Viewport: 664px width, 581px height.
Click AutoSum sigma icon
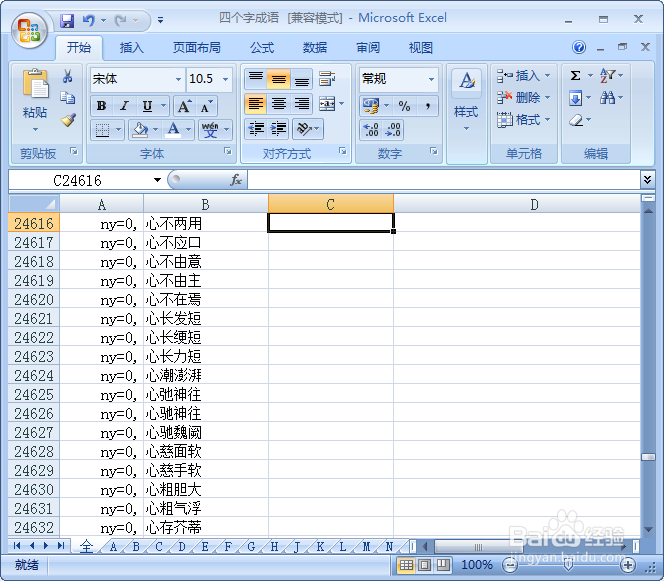click(575, 76)
